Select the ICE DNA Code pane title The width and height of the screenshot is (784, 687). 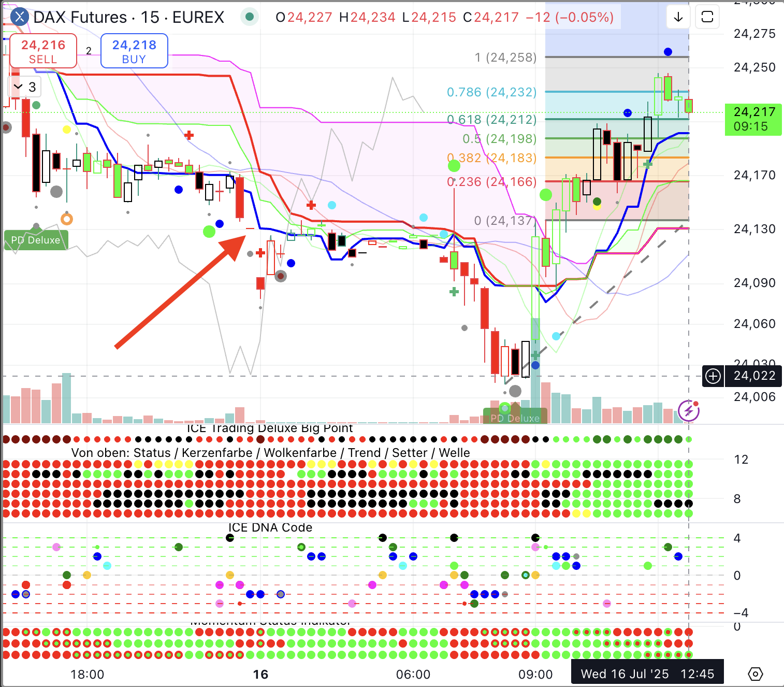click(x=270, y=527)
